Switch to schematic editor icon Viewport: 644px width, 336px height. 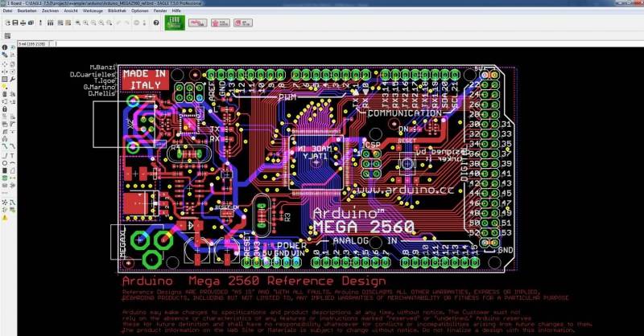tap(40, 23)
